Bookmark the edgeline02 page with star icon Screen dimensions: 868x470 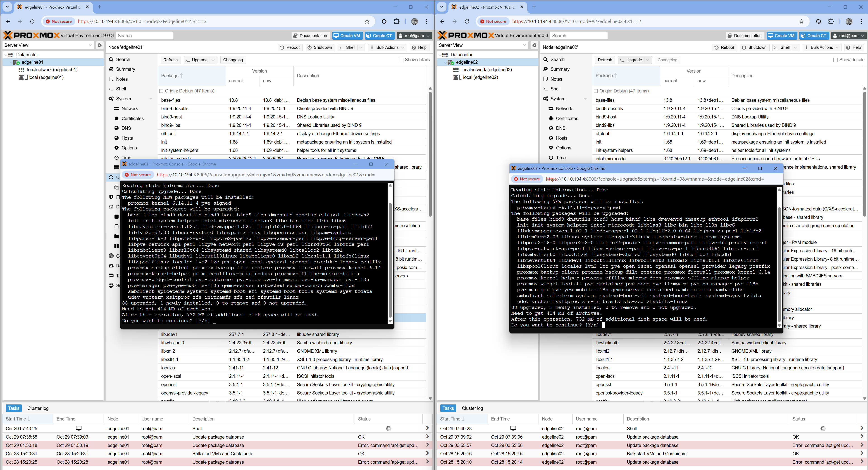[801, 21]
